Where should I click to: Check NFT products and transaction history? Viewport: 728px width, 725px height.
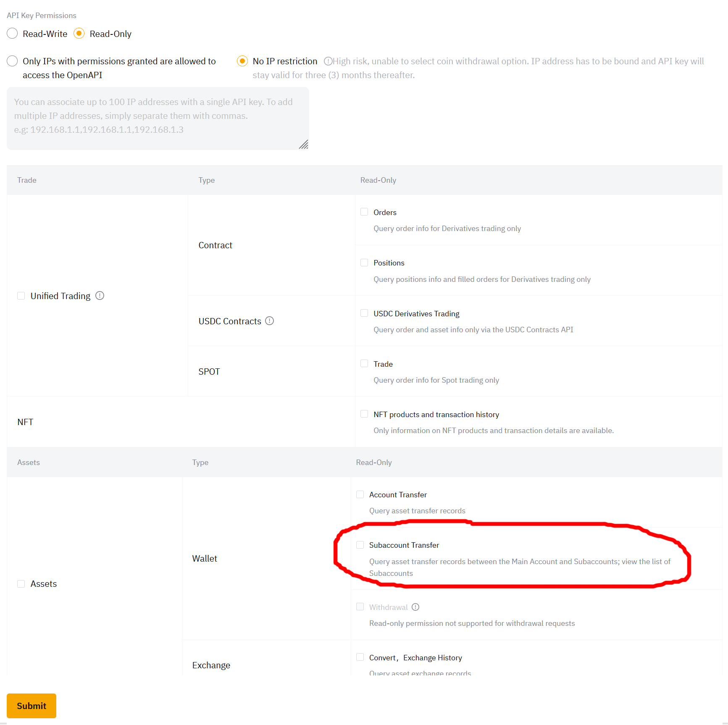coord(364,414)
